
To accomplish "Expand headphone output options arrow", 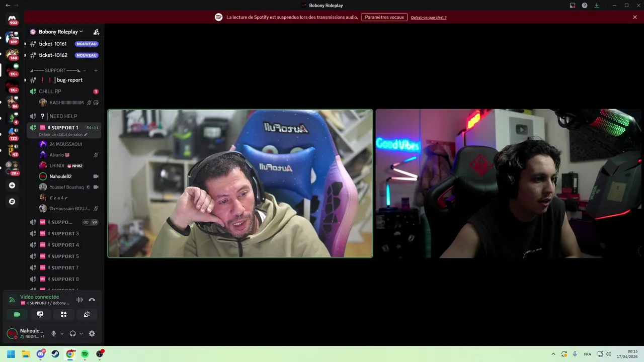I will click(x=81, y=333).
